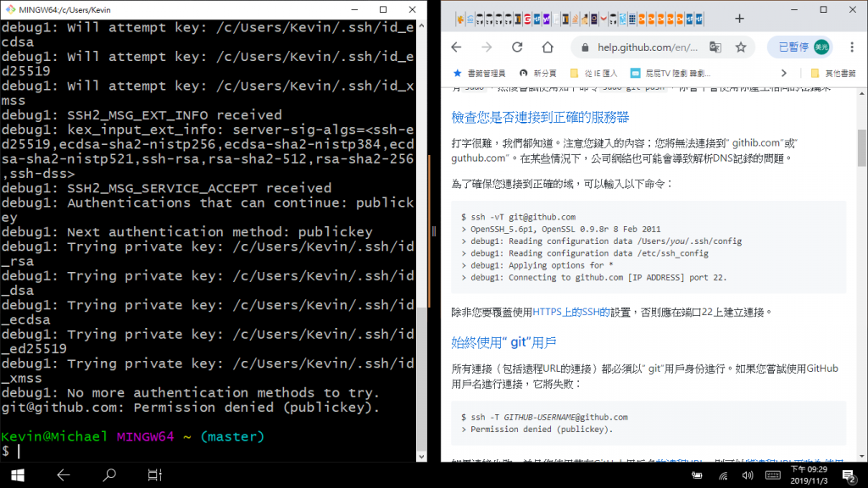The image size is (868, 488).
Task: Click the 'Next authentication method: publickey' line
Action: coord(186,232)
